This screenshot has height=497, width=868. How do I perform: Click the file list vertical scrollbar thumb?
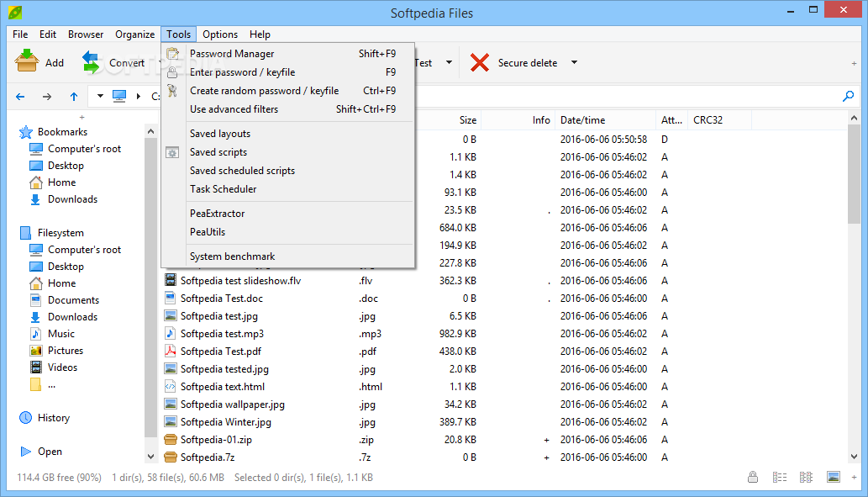[854, 175]
